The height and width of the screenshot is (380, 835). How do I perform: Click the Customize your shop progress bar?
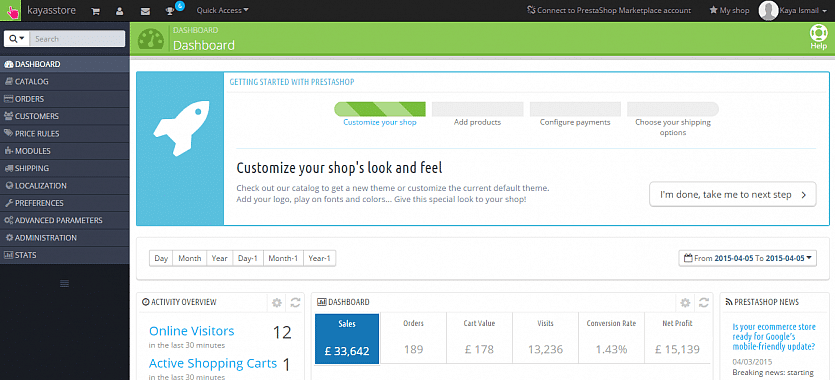click(380, 109)
